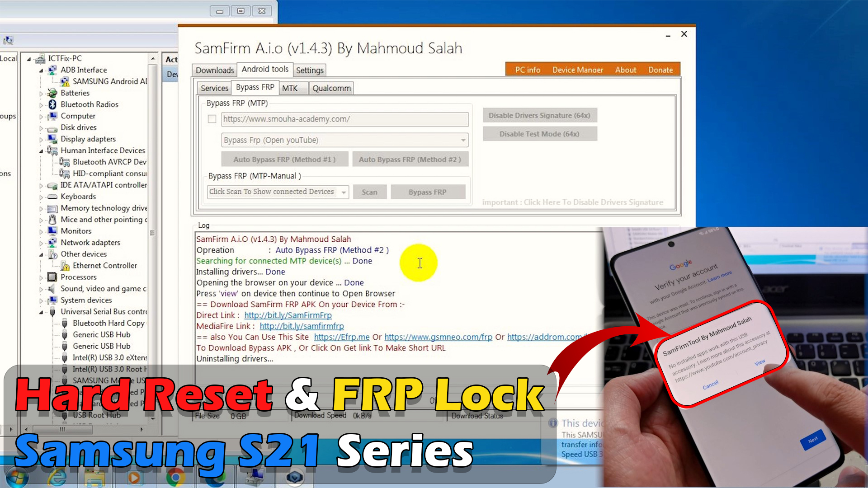The width and height of the screenshot is (868, 488).
Task: Open the Android tools tab
Action: pyautogui.click(x=264, y=70)
